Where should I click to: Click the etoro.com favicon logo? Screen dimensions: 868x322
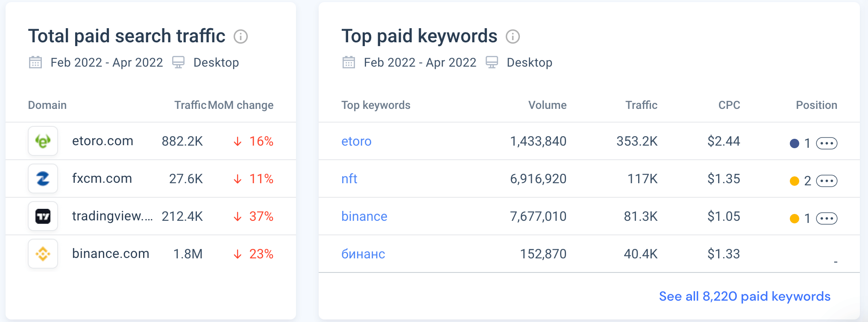[x=43, y=141]
